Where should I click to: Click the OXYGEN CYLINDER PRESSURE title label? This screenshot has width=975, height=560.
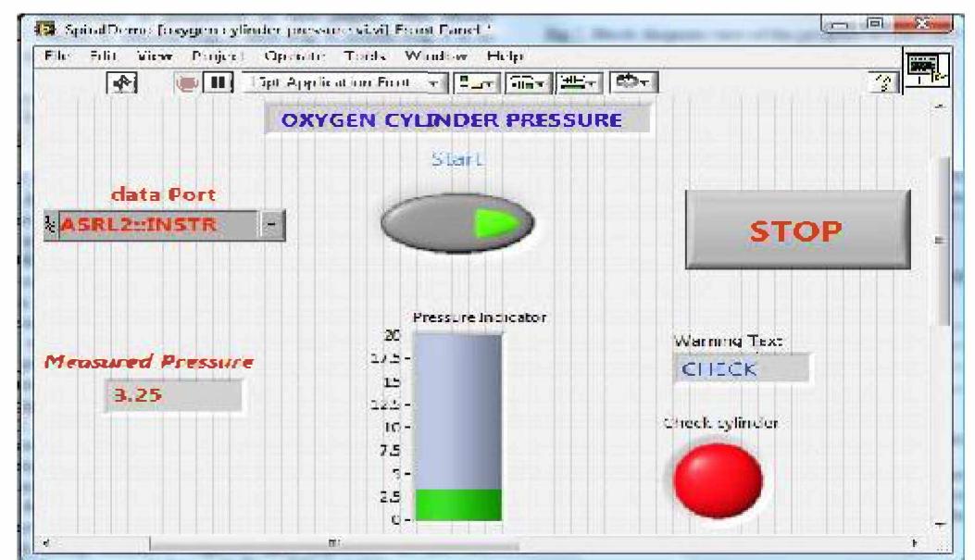coord(457,119)
